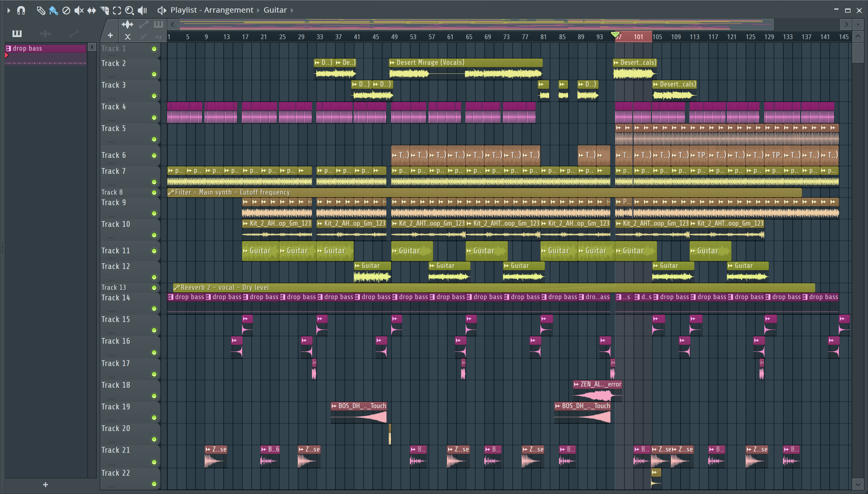
Task: Select the Slice blade tool
Action: pos(105,11)
